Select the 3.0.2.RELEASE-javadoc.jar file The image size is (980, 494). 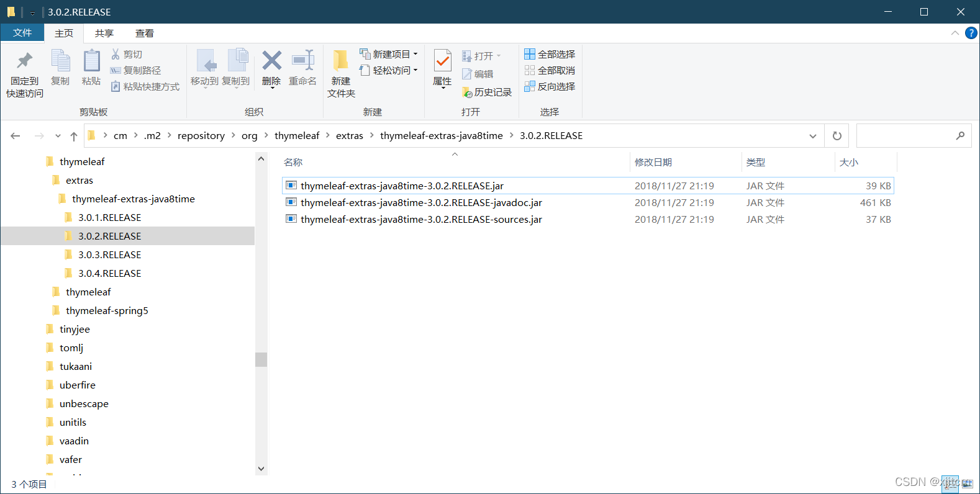[x=588, y=202]
